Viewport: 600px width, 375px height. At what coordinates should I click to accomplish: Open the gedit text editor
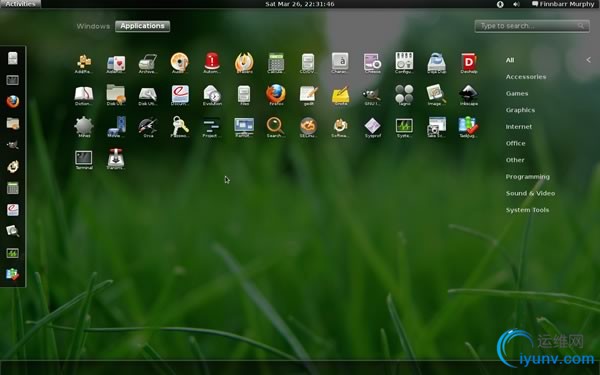coord(308,95)
